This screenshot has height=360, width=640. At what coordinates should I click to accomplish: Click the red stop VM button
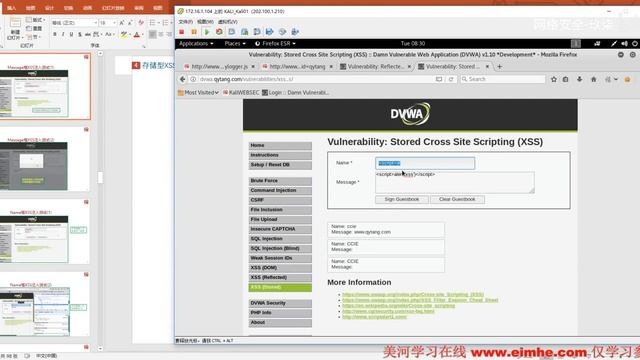182,32
